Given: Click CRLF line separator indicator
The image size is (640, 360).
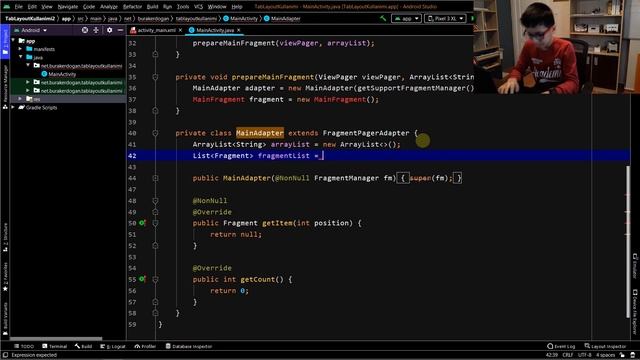Looking at the screenshot, I should coord(568,355).
